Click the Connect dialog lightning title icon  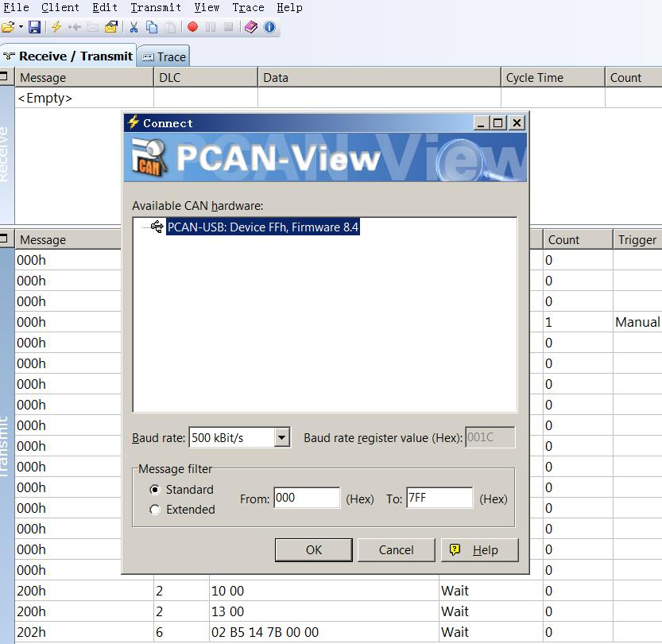click(133, 122)
